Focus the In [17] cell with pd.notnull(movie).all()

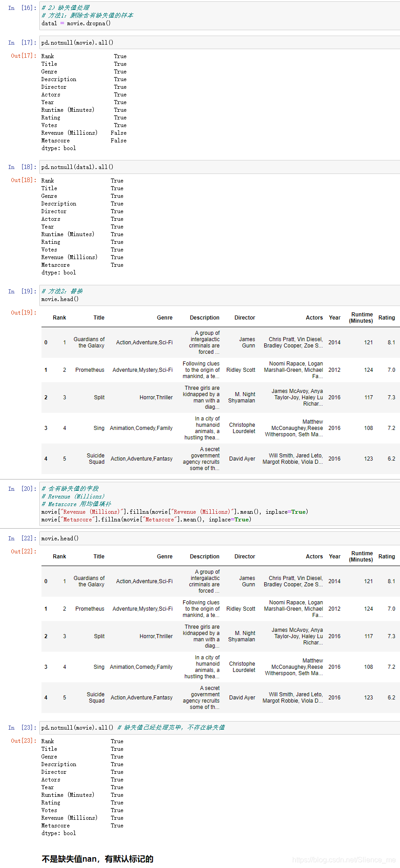pos(220,42)
